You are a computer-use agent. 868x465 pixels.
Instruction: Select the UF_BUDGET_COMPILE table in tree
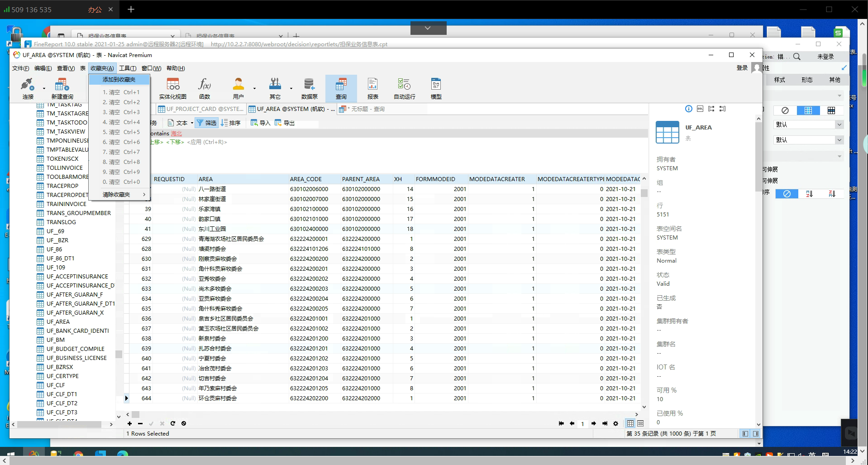75,349
